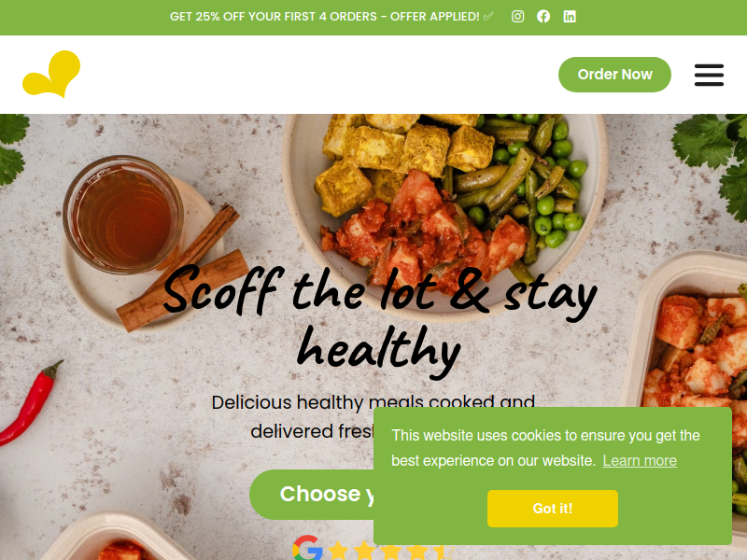Image resolution: width=747 pixels, height=560 pixels.
Task: Click the green Choose button
Action: [x=312, y=495]
